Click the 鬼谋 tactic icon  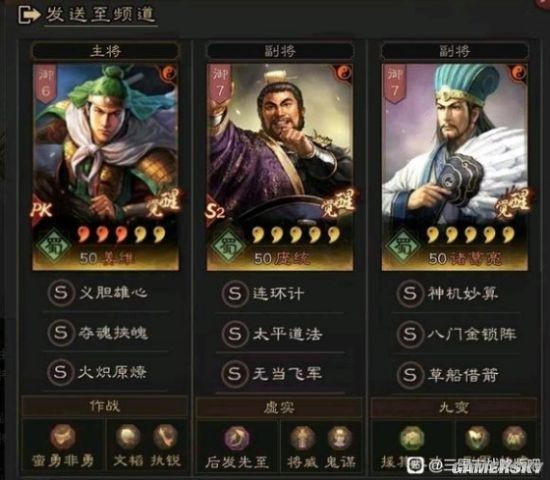339,438
